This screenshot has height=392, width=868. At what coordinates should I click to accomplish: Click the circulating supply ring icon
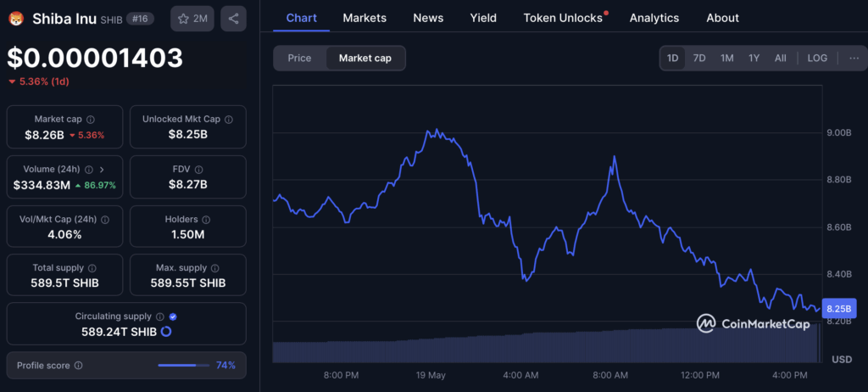coord(165,332)
